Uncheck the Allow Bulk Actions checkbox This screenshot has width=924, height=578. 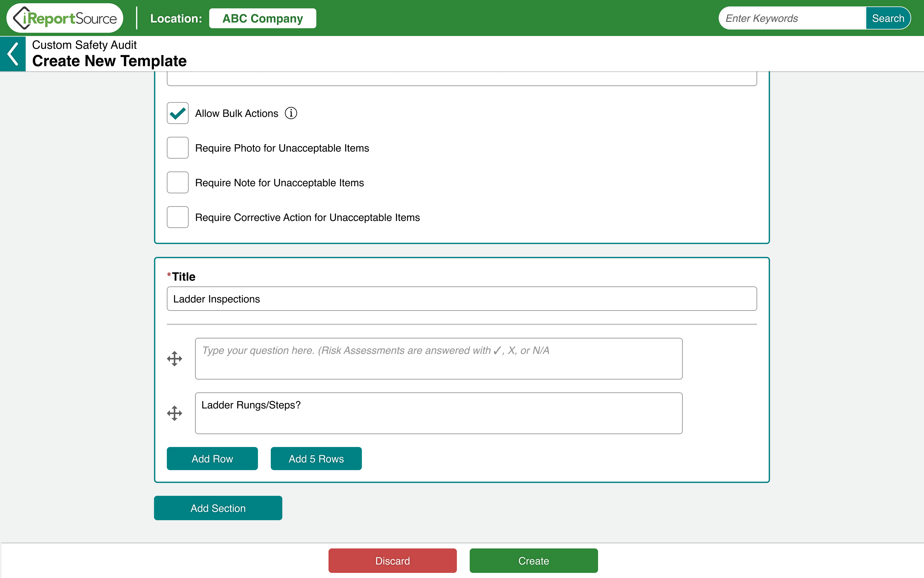click(178, 113)
